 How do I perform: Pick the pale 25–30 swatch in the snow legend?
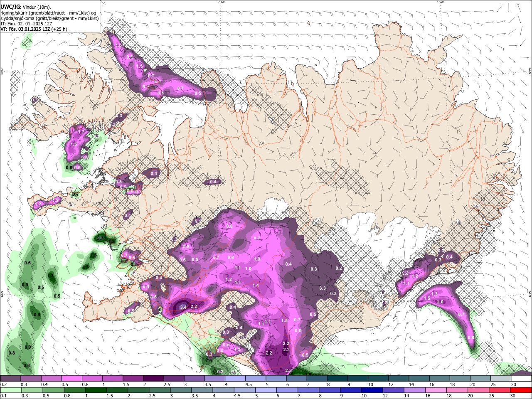tap(500, 379)
